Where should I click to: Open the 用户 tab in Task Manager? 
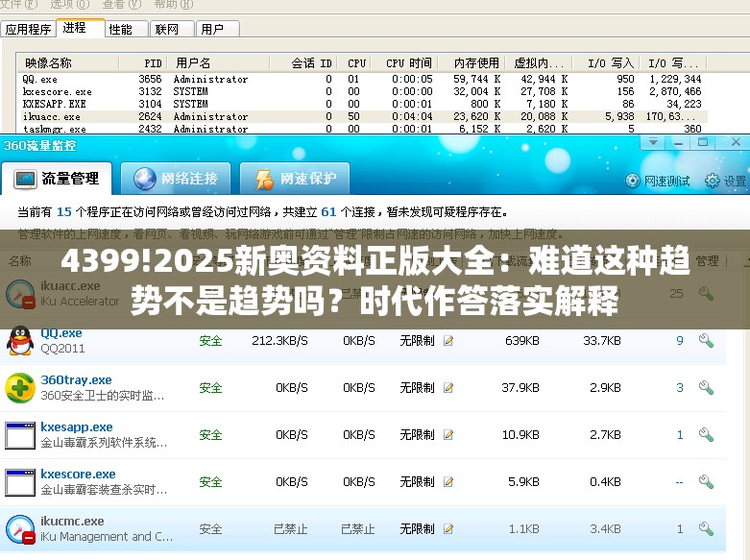click(218, 29)
